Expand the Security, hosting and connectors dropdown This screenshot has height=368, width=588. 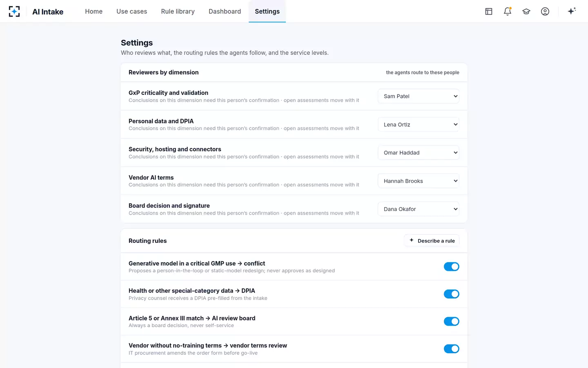(x=419, y=153)
